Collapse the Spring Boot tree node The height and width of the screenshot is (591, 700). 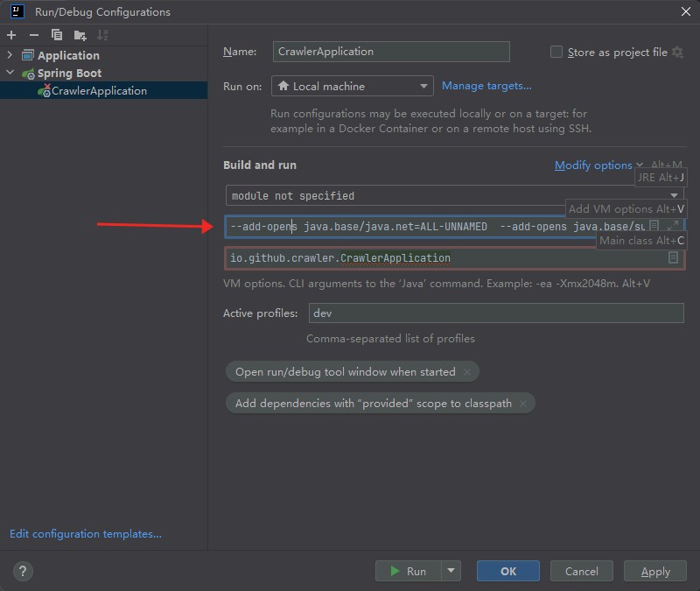tap(10, 74)
